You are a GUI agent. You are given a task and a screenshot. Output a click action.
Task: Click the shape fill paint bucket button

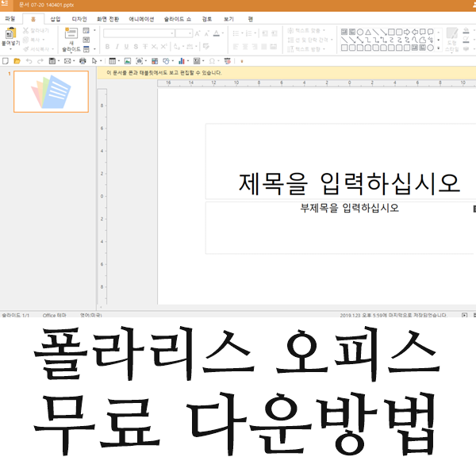(x=466, y=30)
